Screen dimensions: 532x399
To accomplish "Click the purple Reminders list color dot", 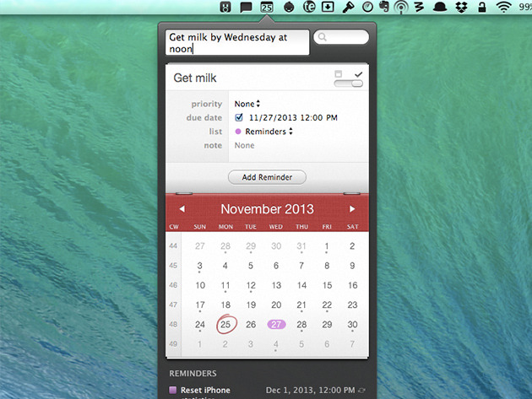I will (238, 132).
